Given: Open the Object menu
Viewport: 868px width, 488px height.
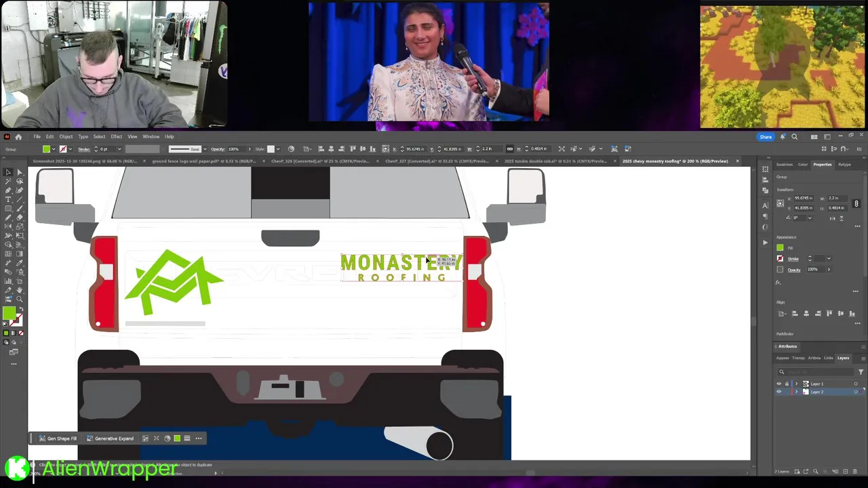Looking at the screenshot, I should [x=66, y=137].
